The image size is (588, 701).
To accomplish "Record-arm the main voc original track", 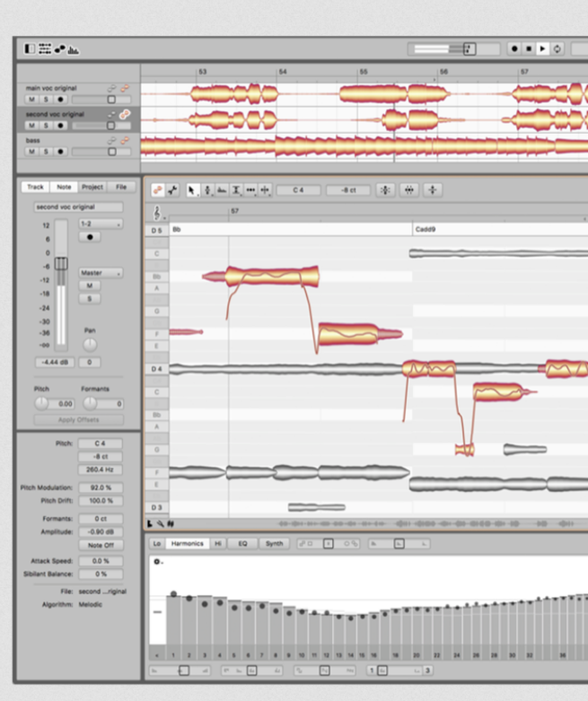I will click(x=60, y=100).
